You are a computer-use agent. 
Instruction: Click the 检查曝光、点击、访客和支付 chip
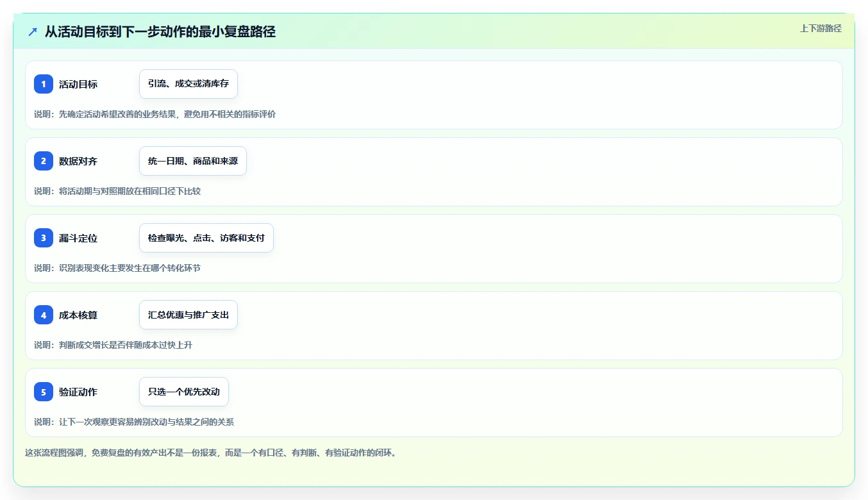click(206, 238)
